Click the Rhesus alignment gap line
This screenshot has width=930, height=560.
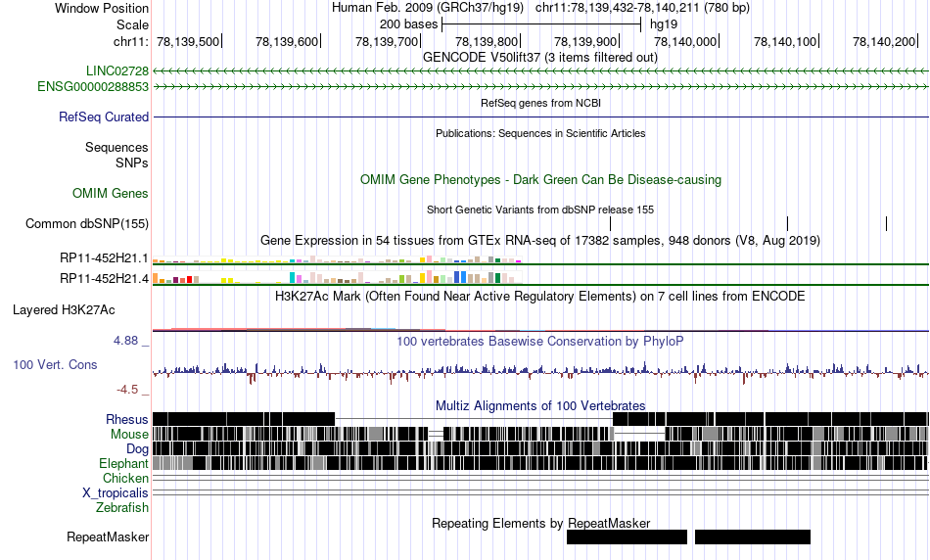tap(474, 419)
